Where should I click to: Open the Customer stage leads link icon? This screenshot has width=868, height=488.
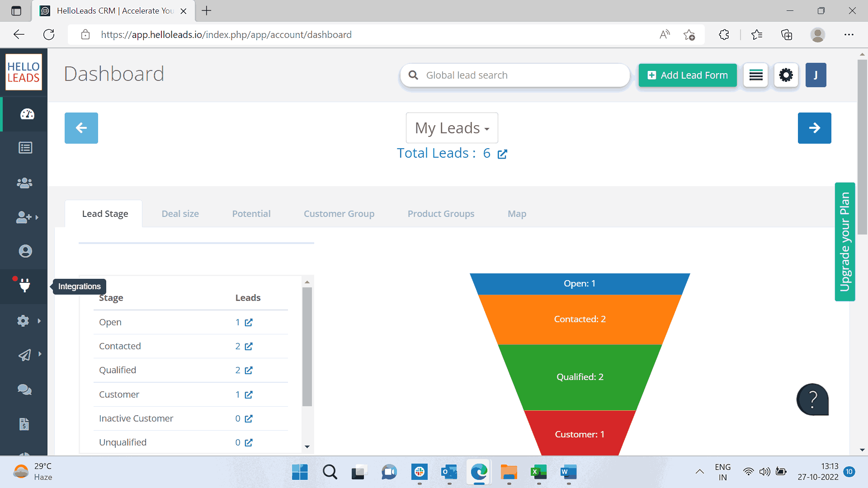pos(249,395)
